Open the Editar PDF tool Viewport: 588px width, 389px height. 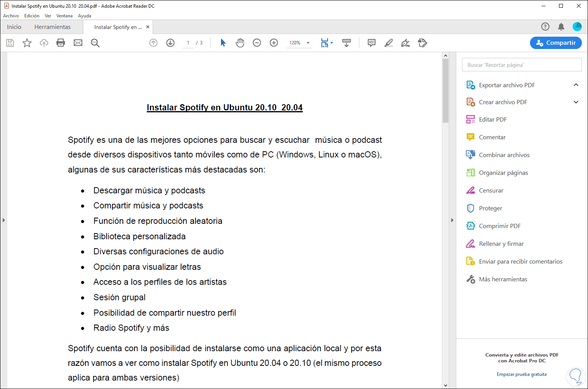493,120
